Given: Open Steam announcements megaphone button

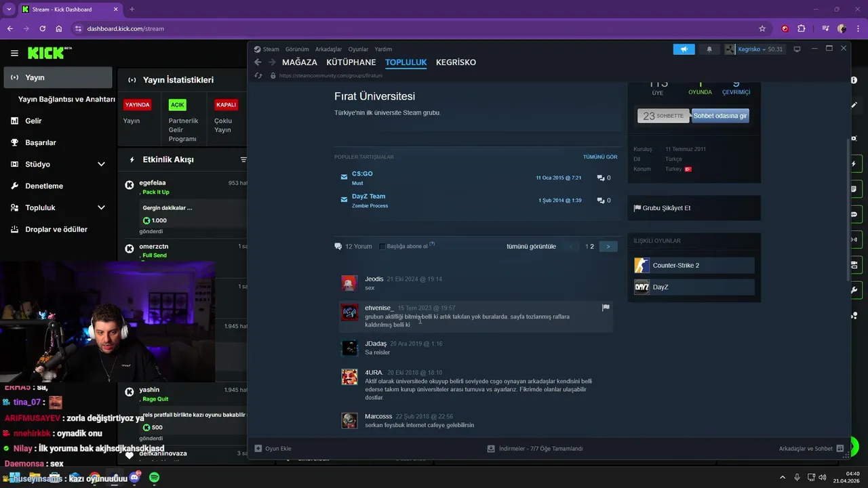Looking at the screenshot, I should tap(684, 49).
